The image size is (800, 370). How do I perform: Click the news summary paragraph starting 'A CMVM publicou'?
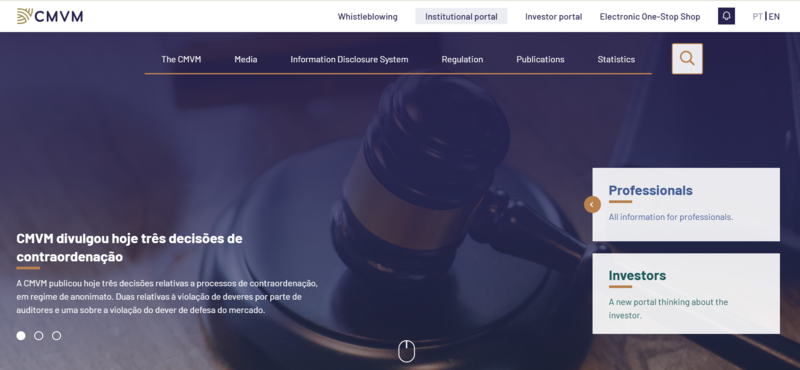click(x=167, y=297)
